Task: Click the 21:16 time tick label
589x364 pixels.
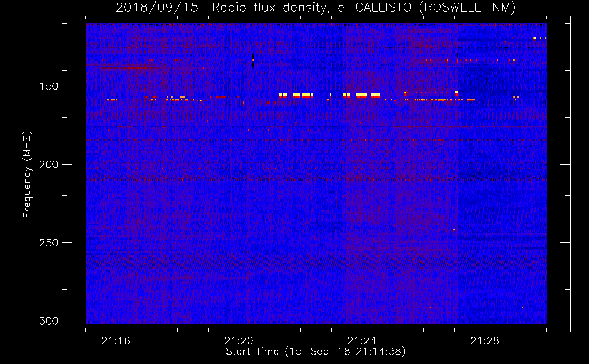Action: pos(116,341)
